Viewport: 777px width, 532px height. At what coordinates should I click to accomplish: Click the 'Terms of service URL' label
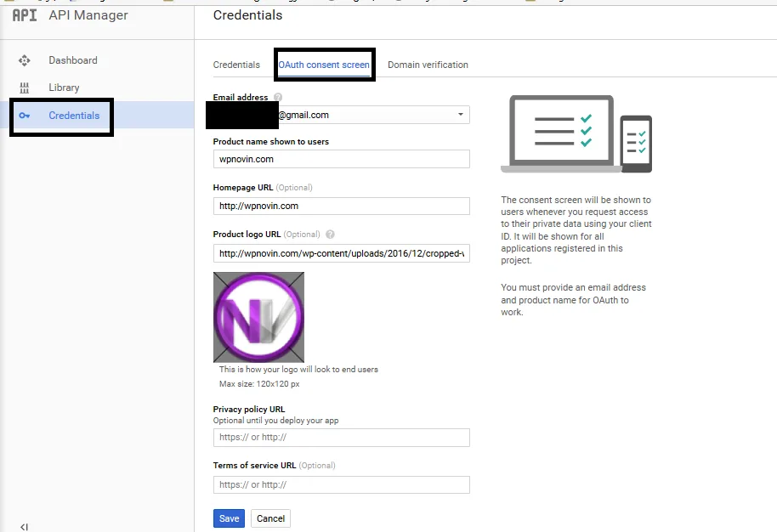click(254, 466)
